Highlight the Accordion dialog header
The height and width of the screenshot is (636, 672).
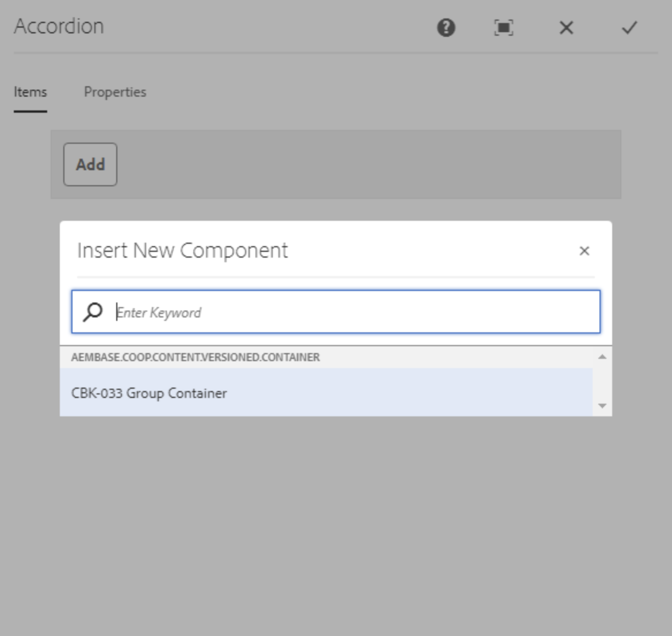pyautogui.click(x=59, y=26)
